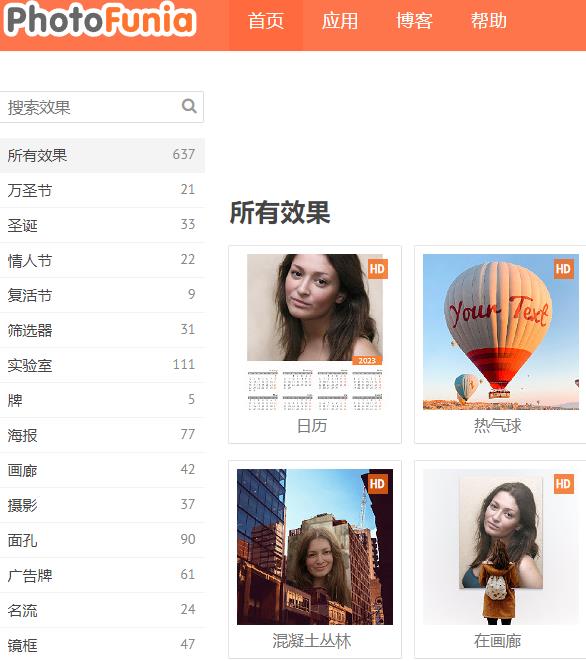The image size is (586, 661).
Task: Open the 应用 navigation tab
Action: click(340, 21)
